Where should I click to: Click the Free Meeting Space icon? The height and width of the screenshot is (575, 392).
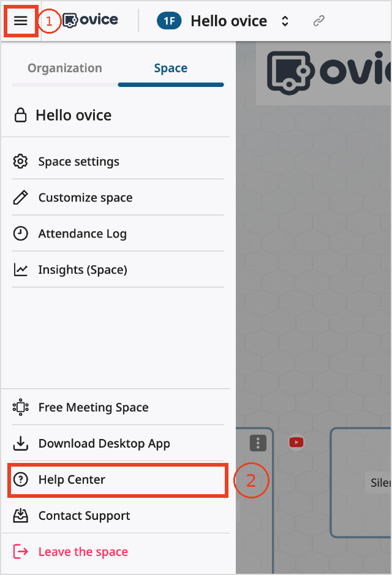[21, 407]
